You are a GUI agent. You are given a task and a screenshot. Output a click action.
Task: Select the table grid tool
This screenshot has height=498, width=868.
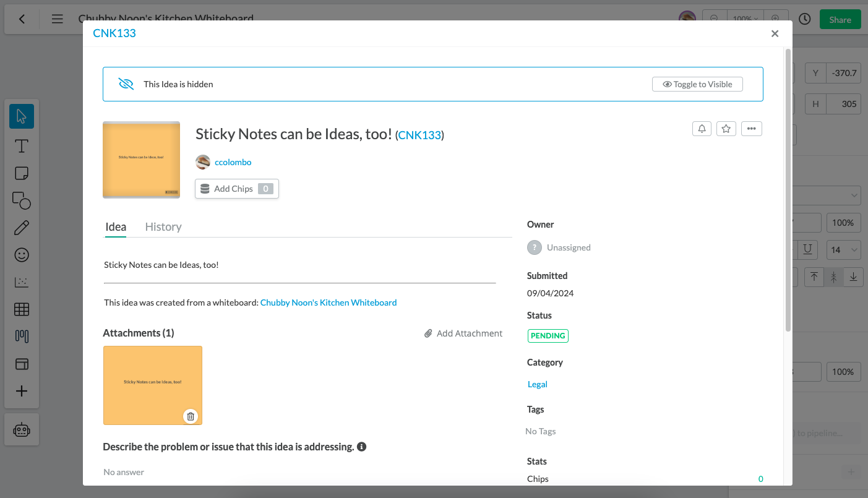[22, 309]
